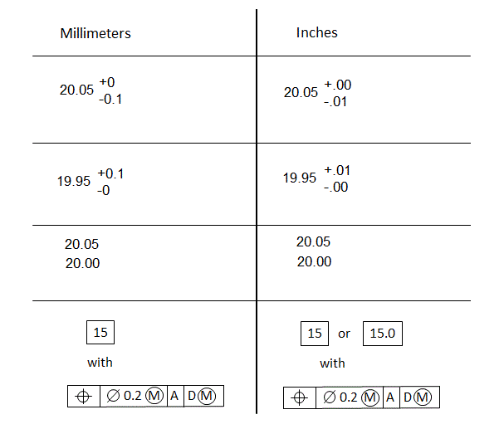Image resolution: width=504 pixels, height=429 pixels.
Task: Select datum A in Inches control frame
Action: point(390,397)
